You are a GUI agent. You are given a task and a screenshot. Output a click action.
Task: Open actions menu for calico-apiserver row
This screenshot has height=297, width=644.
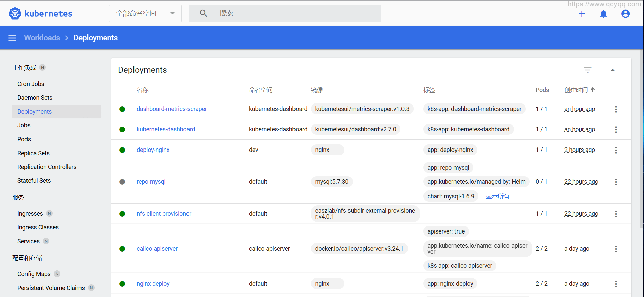point(616,249)
